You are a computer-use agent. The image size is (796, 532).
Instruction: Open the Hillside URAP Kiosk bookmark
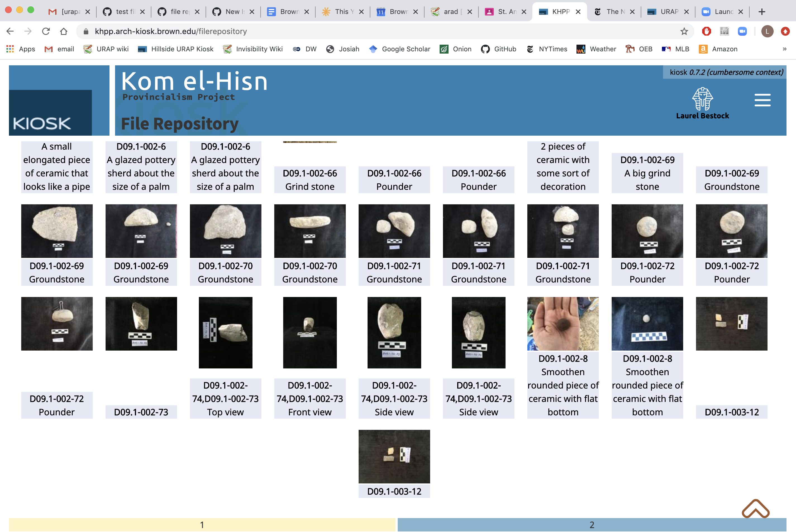[175, 49]
